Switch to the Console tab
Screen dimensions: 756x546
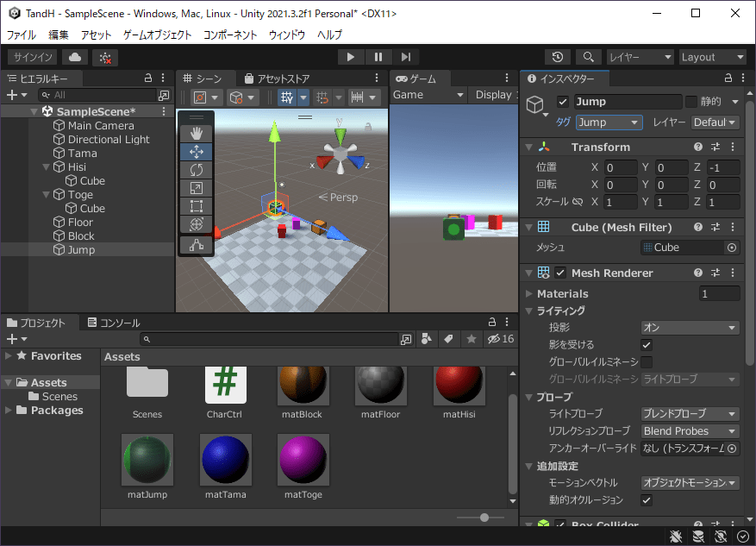pos(114,323)
